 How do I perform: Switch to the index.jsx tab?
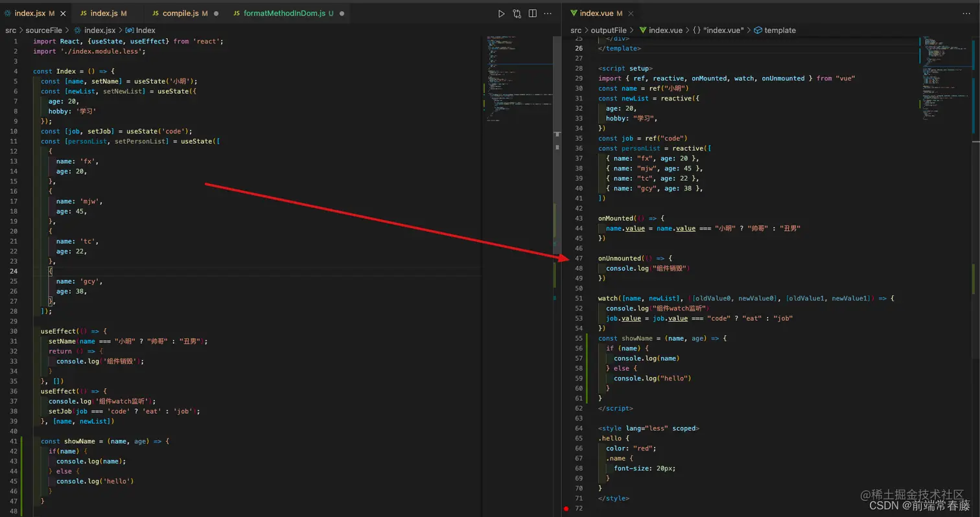[34, 13]
